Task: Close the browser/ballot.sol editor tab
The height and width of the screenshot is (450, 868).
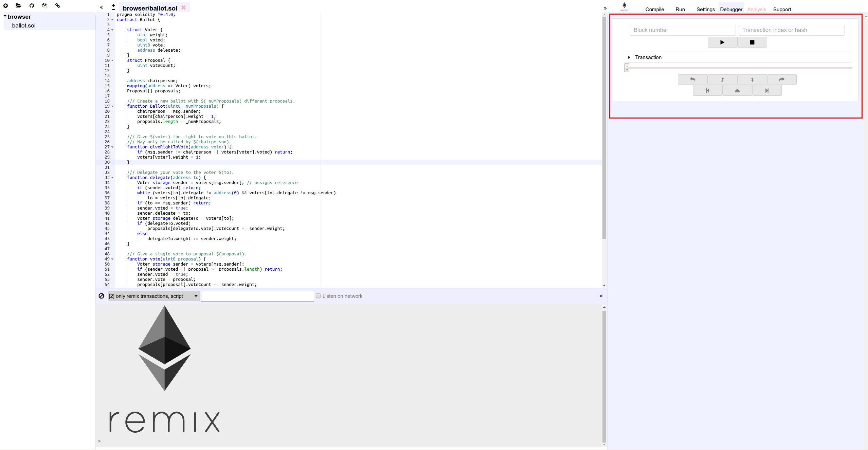Action: coord(183,7)
